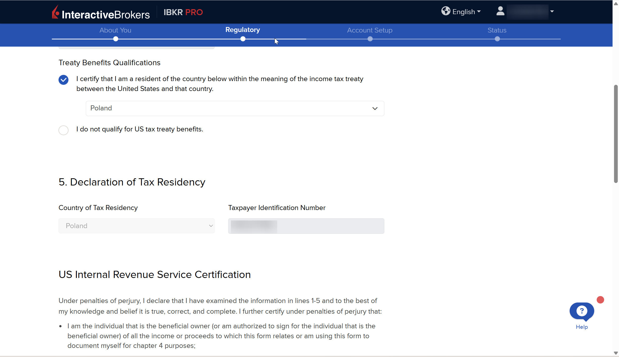Image resolution: width=619 pixels, height=364 pixels.
Task: Select 'I do not qualify' radio option
Action: (63, 130)
